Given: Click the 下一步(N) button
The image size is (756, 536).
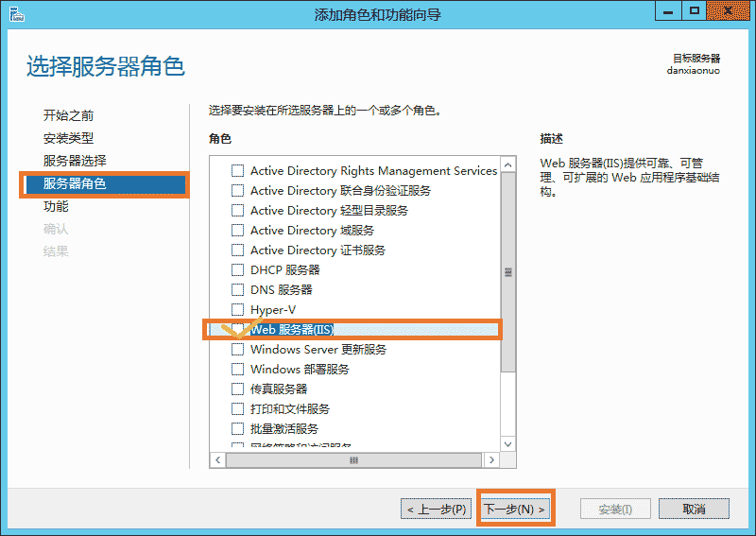Looking at the screenshot, I should coord(515,509).
